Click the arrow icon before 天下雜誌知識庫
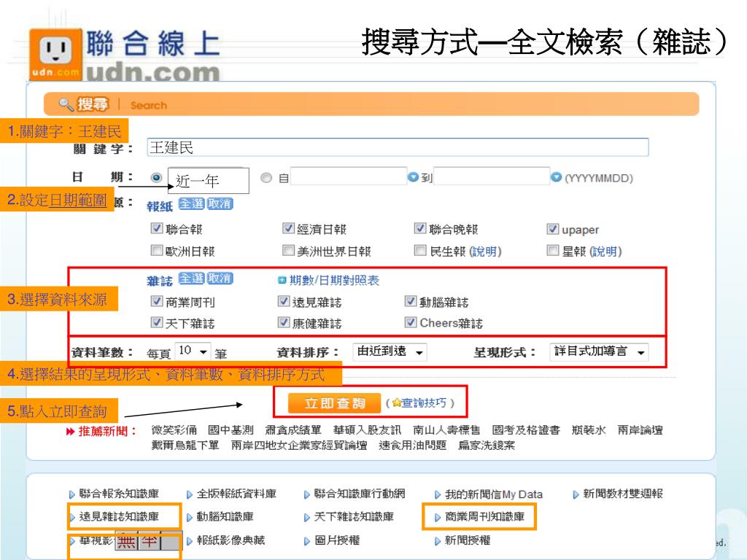Viewport: 747px width, 560px height. 307,517
